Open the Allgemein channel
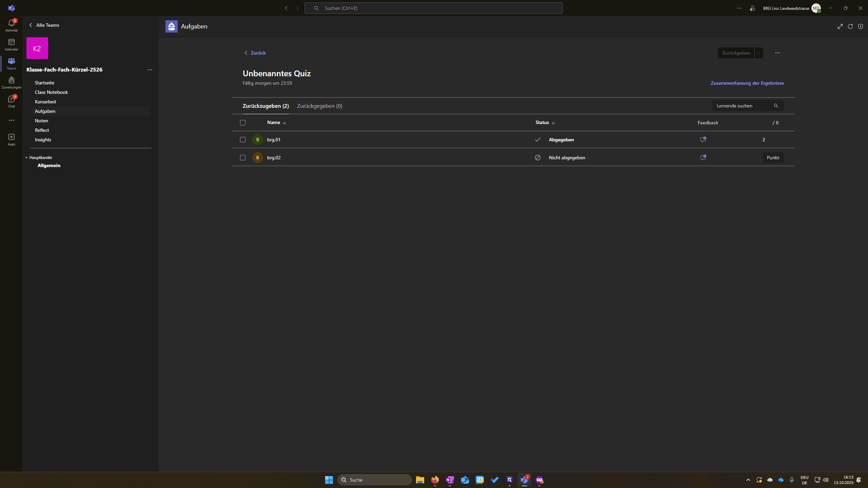This screenshot has height=488, width=868. 49,165
